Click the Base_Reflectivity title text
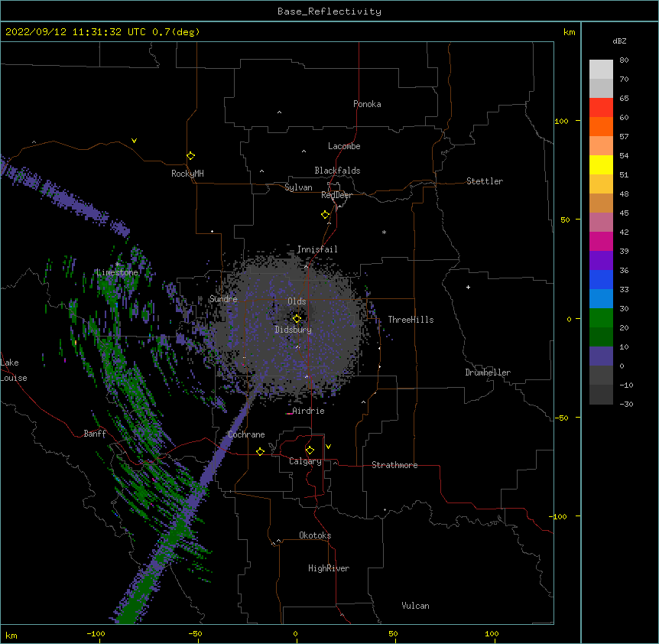 point(329,11)
